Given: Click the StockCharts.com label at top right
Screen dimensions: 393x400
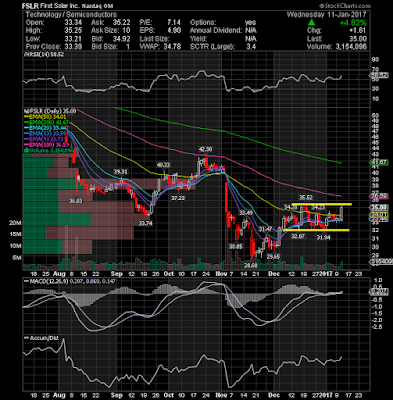Looking at the screenshot, I should (x=345, y=6).
